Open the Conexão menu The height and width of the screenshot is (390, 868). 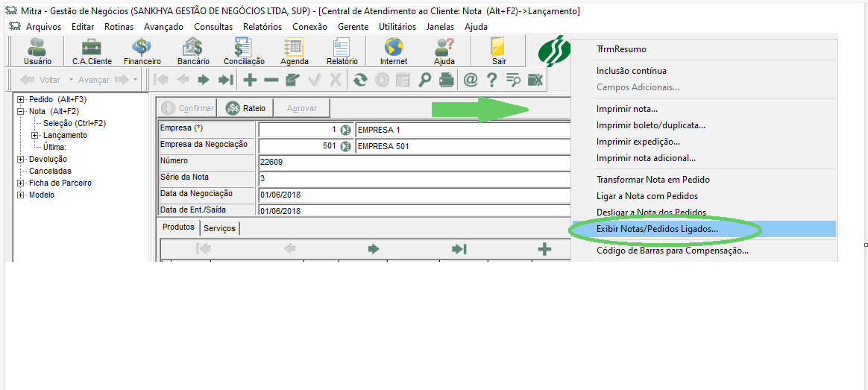pos(309,27)
